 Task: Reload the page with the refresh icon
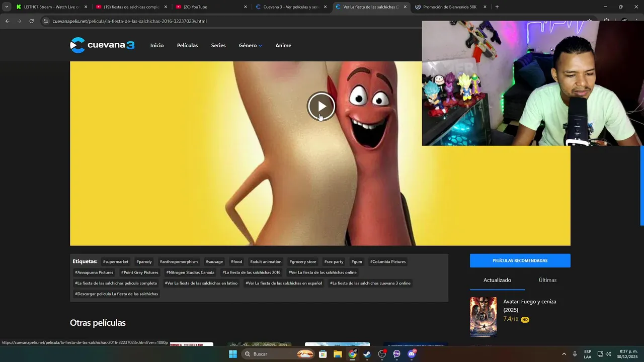(x=31, y=21)
